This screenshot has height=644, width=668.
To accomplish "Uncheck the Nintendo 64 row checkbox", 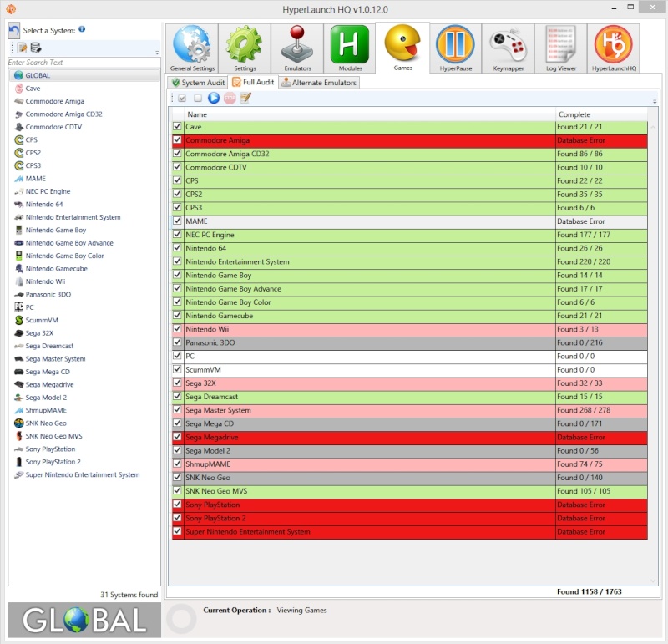I will click(177, 247).
